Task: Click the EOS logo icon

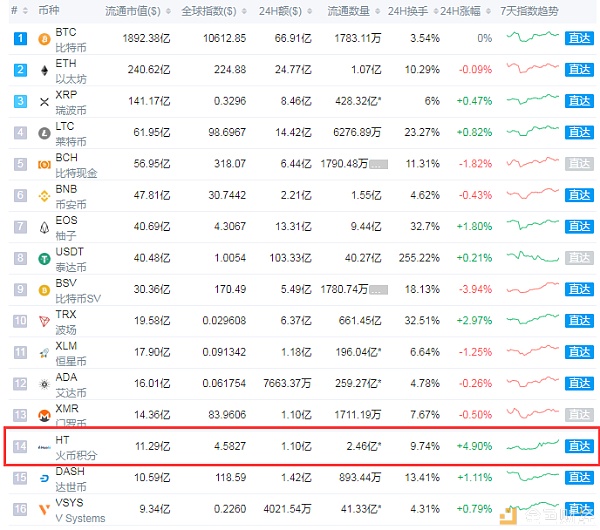Action: point(44,227)
